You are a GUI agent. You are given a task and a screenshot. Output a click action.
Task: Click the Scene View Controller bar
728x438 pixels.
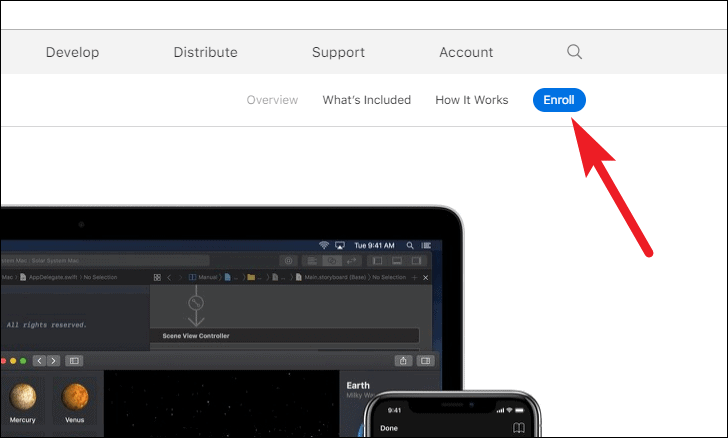(x=284, y=336)
